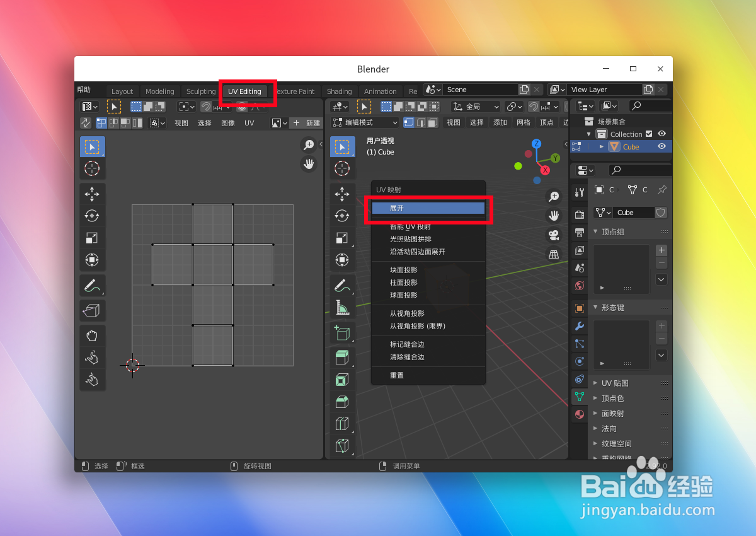
Task: Toggle the fake user shield next to Cube
Action: [x=661, y=213]
